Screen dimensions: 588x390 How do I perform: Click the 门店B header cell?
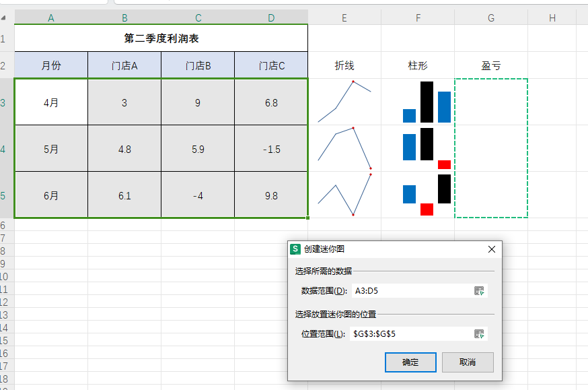[198, 65]
